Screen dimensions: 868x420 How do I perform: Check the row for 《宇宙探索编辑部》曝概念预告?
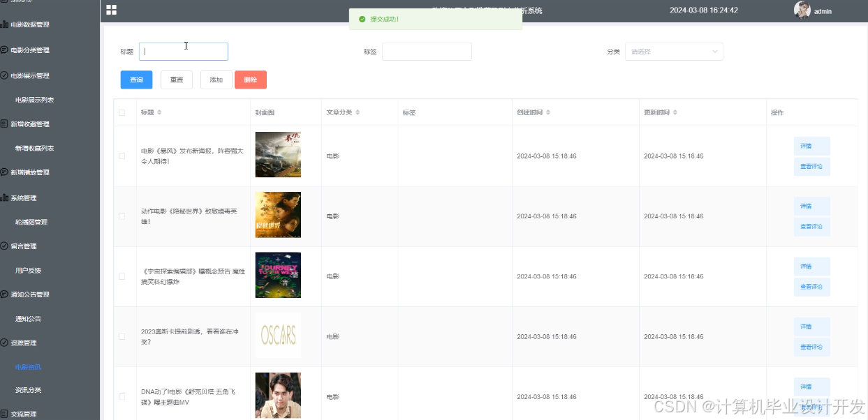122,276
